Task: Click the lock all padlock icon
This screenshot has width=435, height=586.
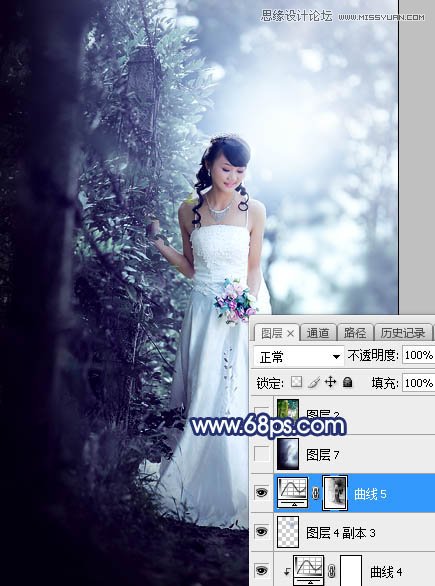Action: coord(348,382)
